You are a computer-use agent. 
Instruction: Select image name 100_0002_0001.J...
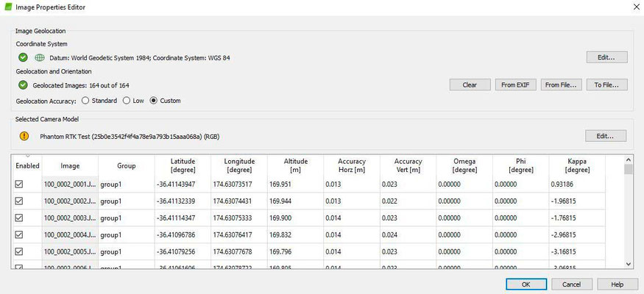[70, 184]
